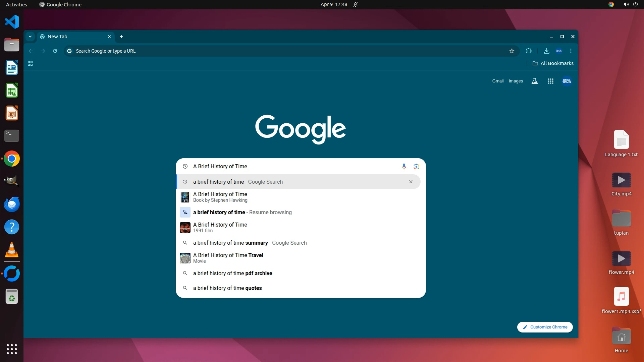Open the Google apps grid
The width and height of the screenshot is (644, 362).
(550, 81)
